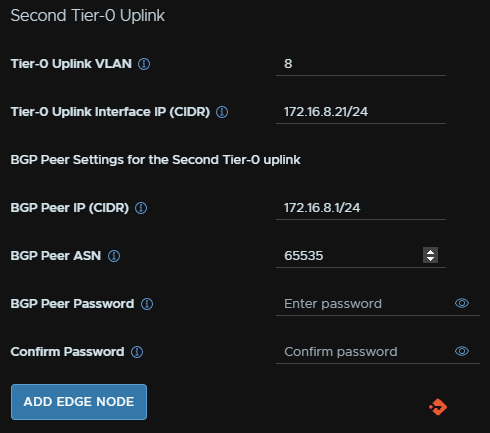Click the Confirm password input field

pyautogui.click(x=365, y=352)
